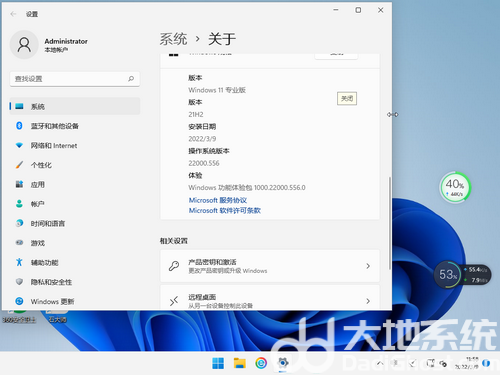Click the Windows 功能体验包 1000.22000.556.0 value
This screenshot has width=500, height=375.
pyautogui.click(x=247, y=187)
